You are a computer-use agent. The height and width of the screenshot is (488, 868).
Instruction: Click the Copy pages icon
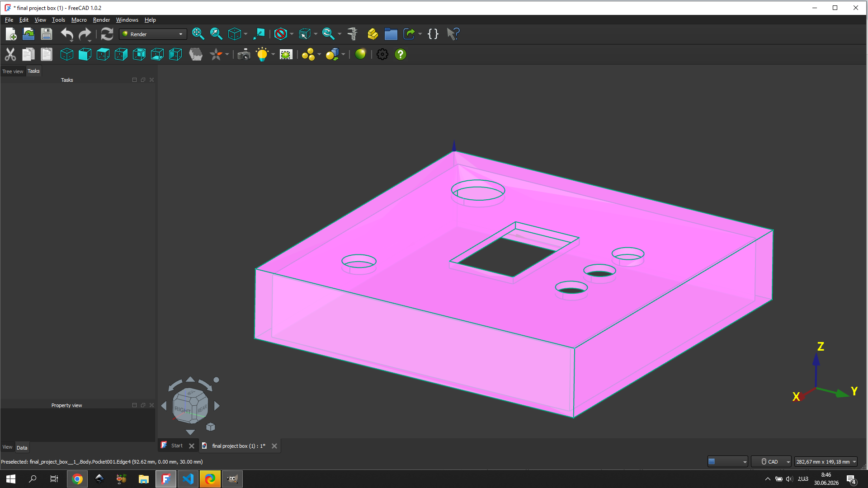coord(28,54)
